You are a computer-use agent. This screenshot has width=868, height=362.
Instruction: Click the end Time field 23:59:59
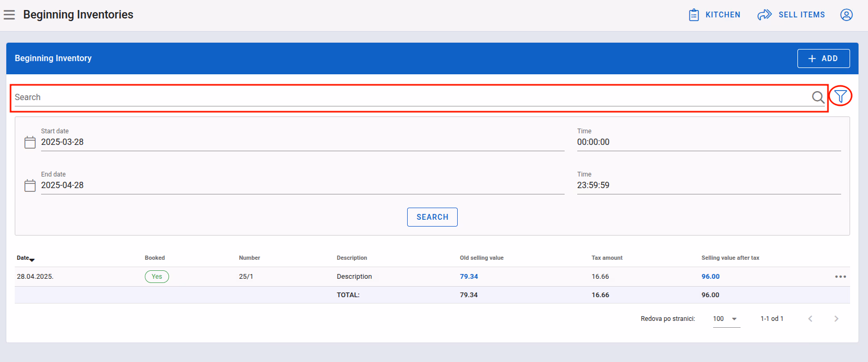coord(709,185)
